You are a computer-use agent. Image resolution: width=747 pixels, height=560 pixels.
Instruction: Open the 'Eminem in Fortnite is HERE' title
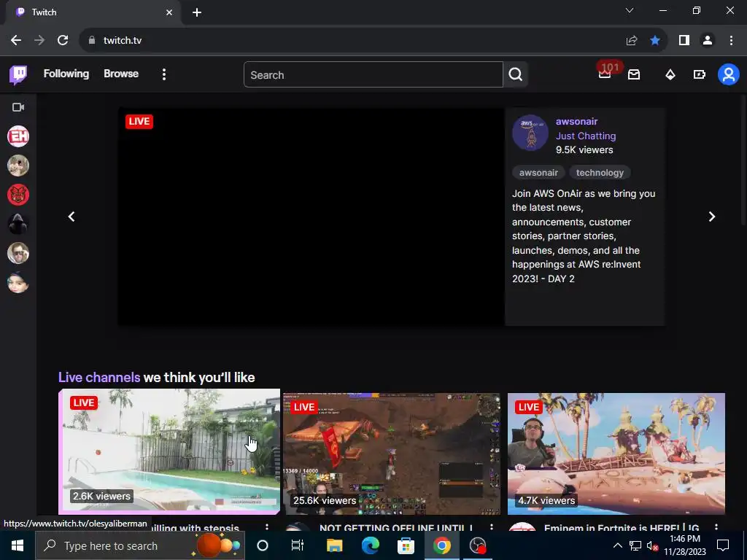coord(622,528)
